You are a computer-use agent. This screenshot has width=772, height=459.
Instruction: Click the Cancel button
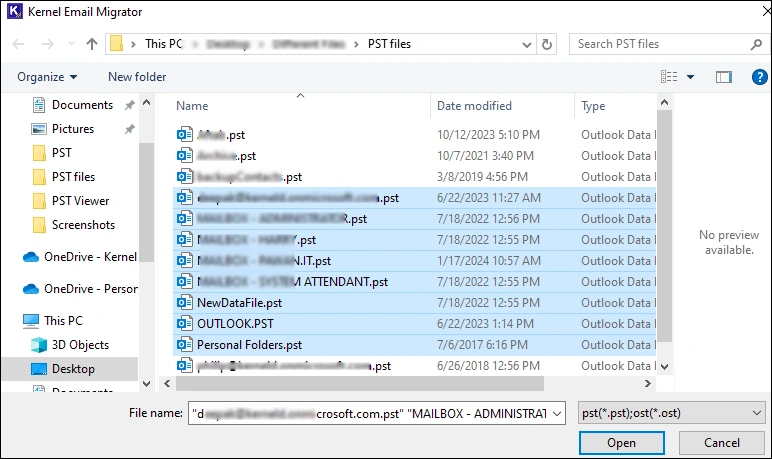pyautogui.click(x=721, y=443)
